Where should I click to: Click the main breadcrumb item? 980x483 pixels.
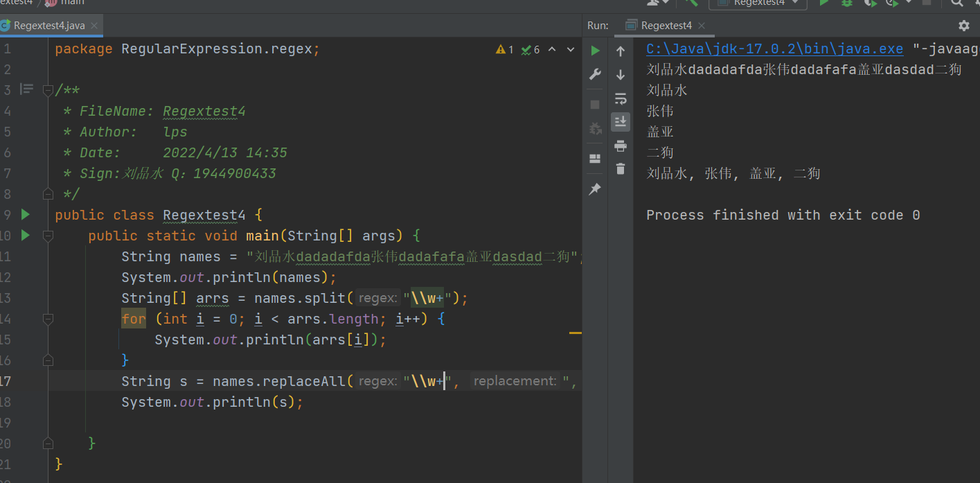[64, 3]
